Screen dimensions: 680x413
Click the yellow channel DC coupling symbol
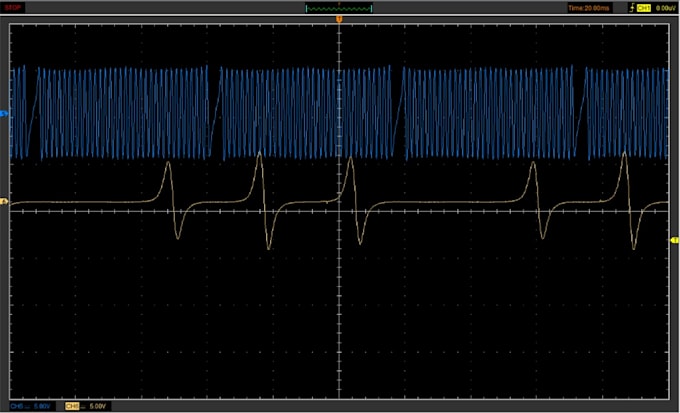[x=83, y=406]
